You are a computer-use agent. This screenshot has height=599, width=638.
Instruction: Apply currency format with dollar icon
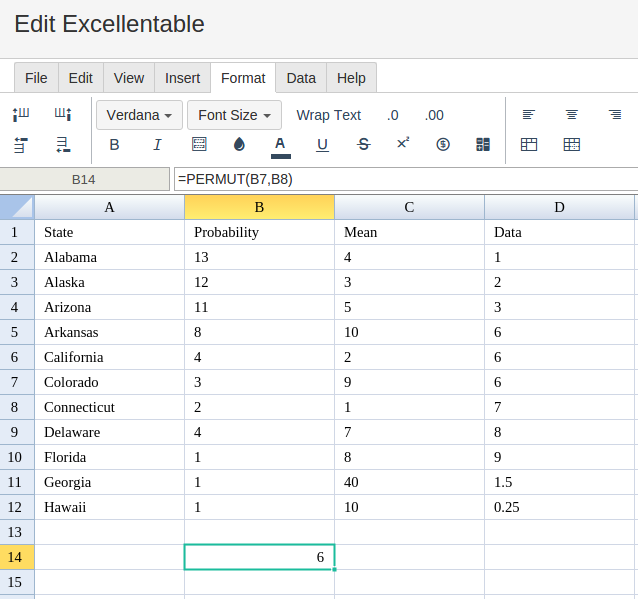(443, 144)
